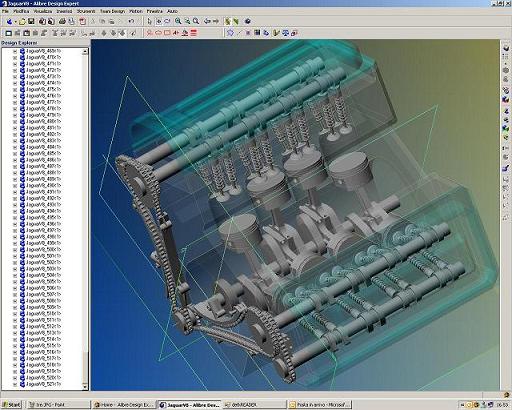Expand the JaguarV8_521<1> tree node
Screen dimensions: 512x410
coord(15,384)
